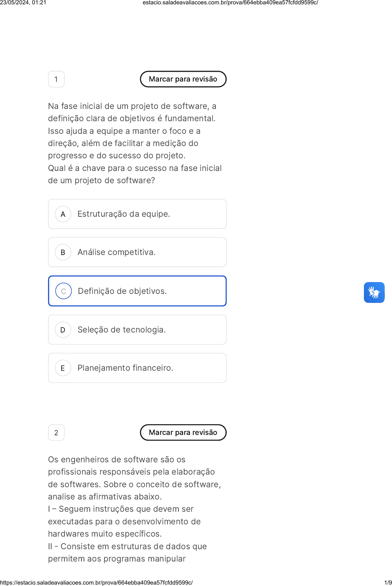The width and height of the screenshot is (392, 586).
Task: Choose answer 'Definição de objetivos.'
Action: 137,291
